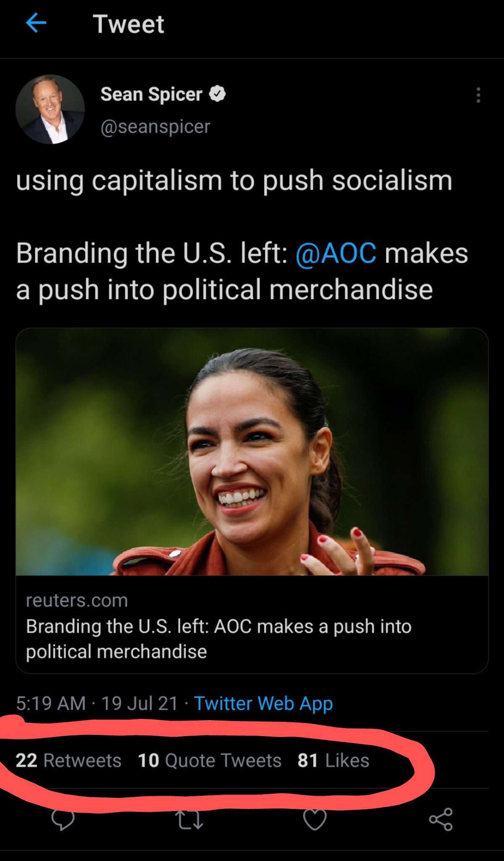This screenshot has width=504, height=861.
Task: Tap the share icon
Action: coord(441,819)
